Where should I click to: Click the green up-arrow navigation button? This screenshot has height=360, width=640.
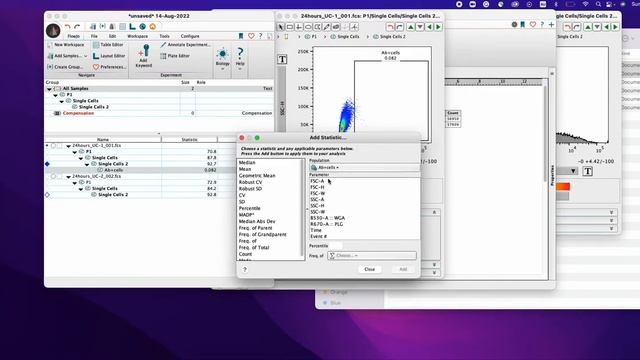click(411, 27)
